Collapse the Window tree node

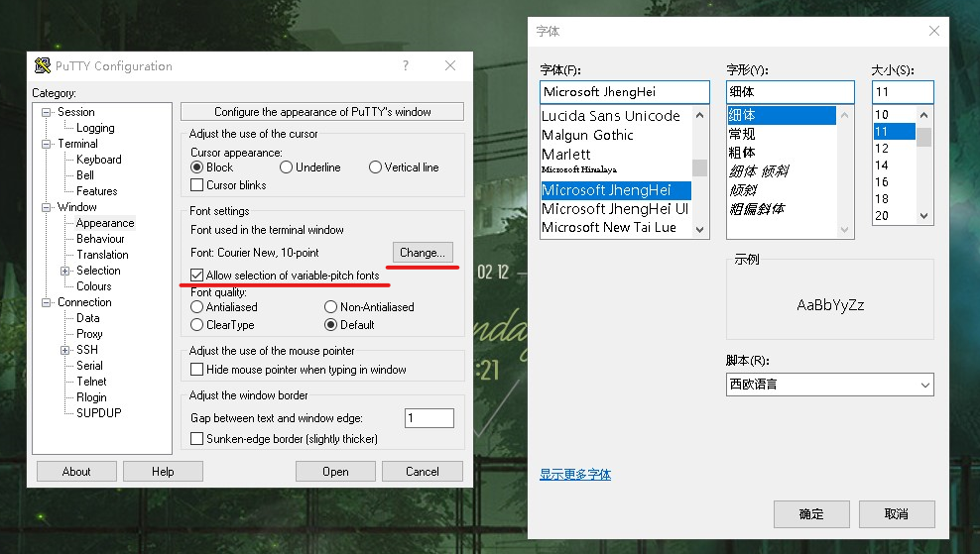(46, 207)
